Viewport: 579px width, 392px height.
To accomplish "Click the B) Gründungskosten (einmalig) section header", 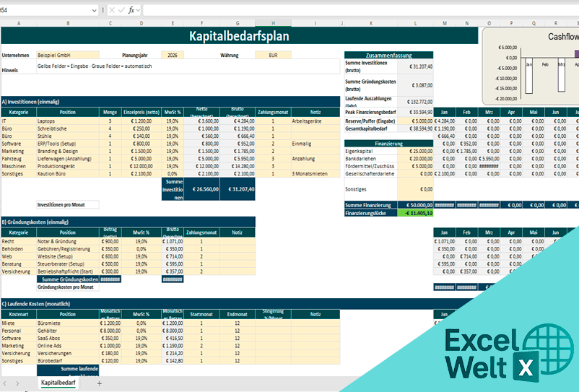I will (128, 222).
